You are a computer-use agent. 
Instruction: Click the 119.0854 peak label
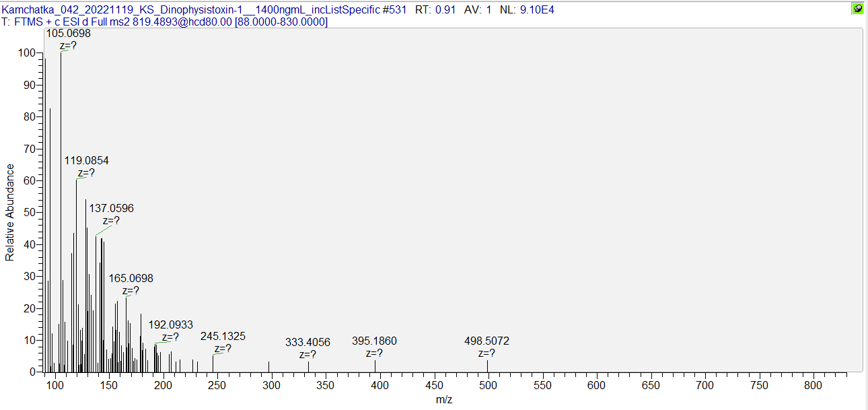(86, 161)
